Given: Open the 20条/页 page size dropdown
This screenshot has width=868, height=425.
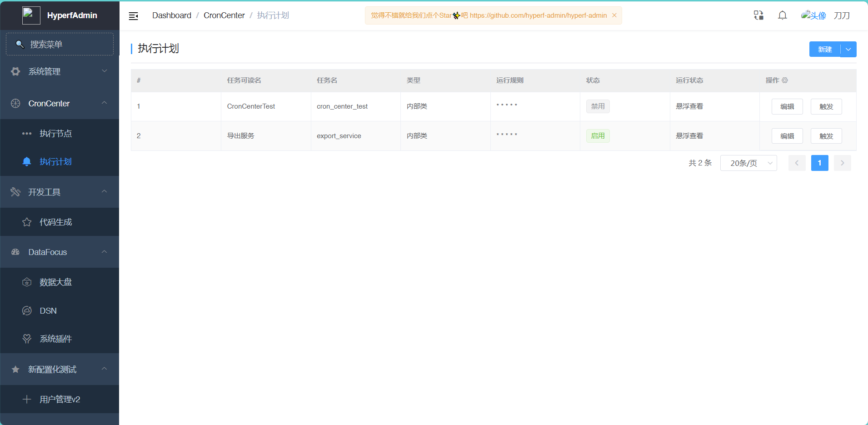Looking at the screenshot, I should (x=748, y=163).
